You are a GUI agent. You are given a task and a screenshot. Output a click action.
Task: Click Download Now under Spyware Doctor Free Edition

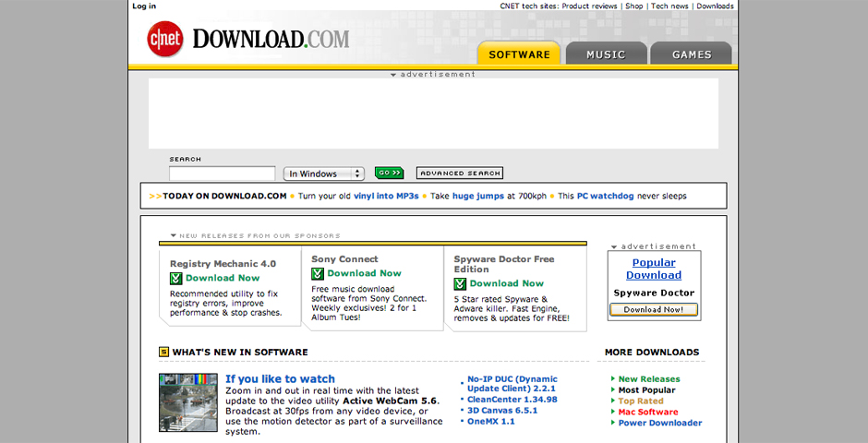(x=507, y=283)
